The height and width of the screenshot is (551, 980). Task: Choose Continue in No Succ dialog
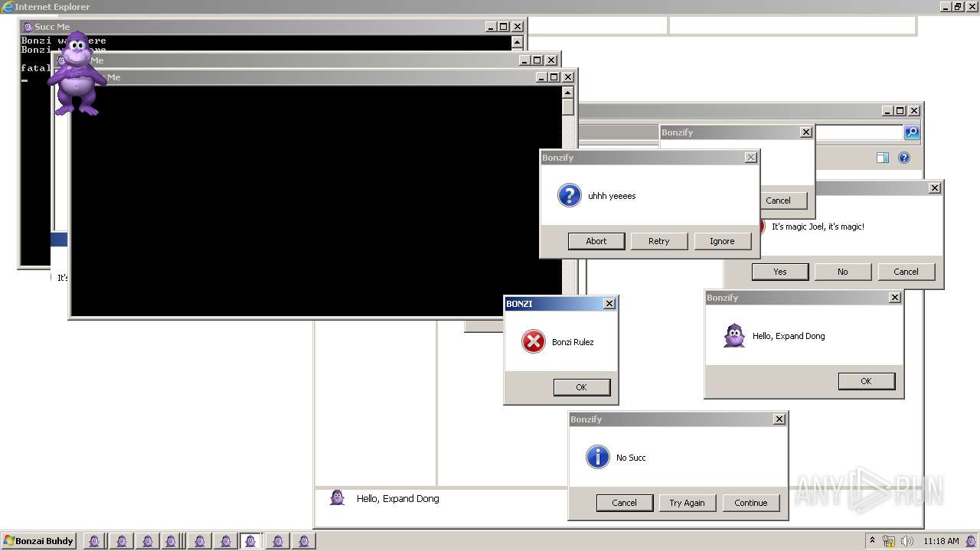(751, 503)
